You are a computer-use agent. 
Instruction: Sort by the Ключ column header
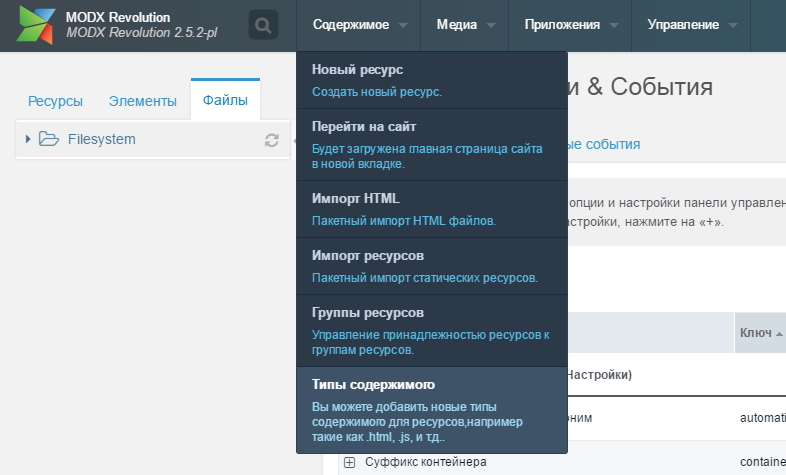(x=761, y=333)
